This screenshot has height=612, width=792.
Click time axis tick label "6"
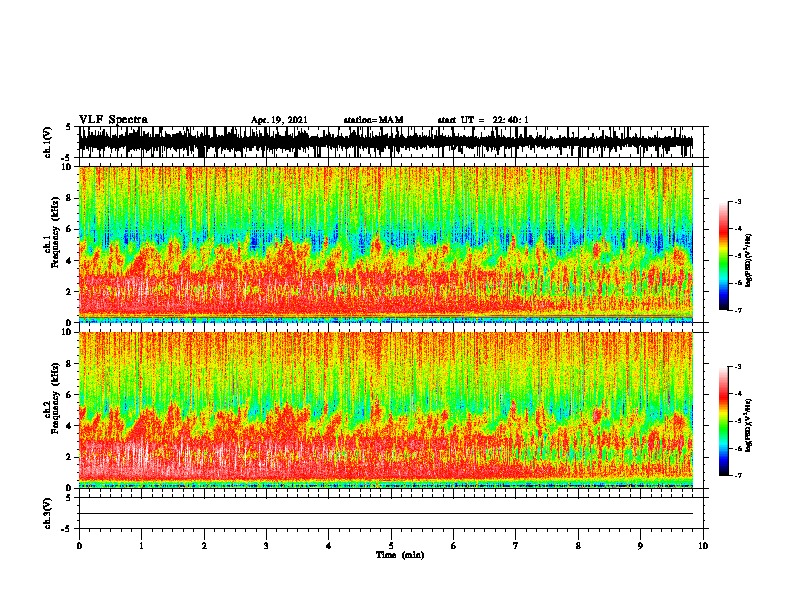point(454,546)
